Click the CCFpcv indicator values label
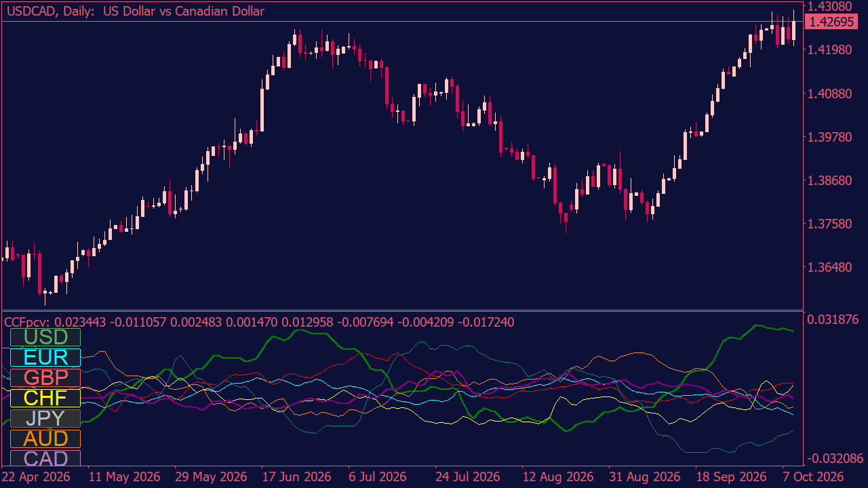This screenshot has height=488, width=868. pyautogui.click(x=259, y=323)
